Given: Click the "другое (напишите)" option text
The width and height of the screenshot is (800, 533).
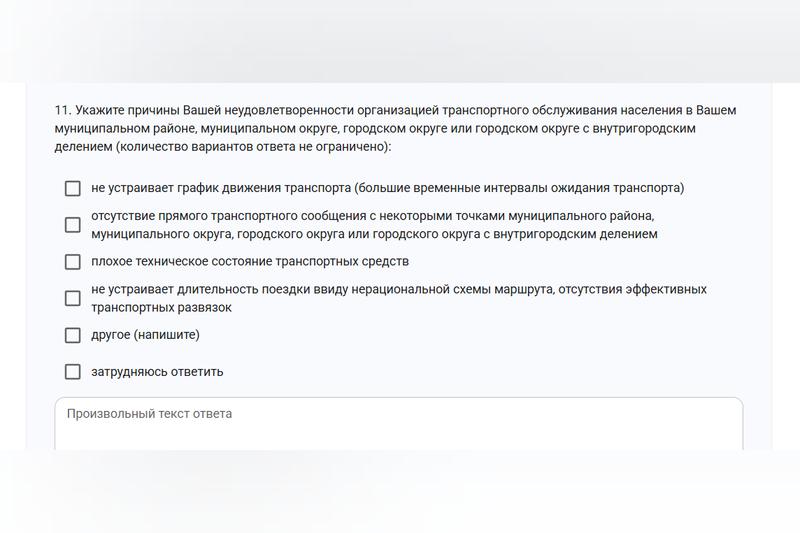Looking at the screenshot, I should click(145, 335).
